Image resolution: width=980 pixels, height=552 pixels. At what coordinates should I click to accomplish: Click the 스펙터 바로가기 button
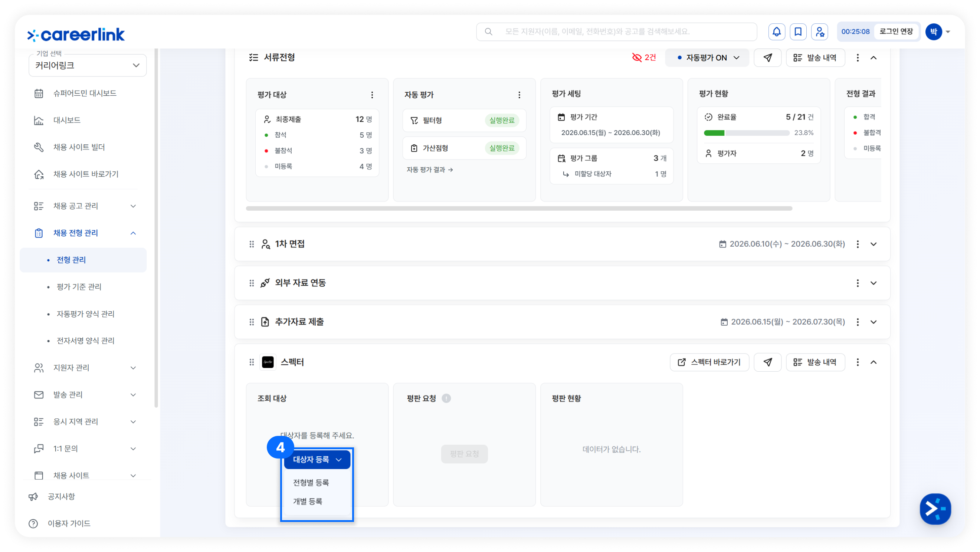[709, 362]
